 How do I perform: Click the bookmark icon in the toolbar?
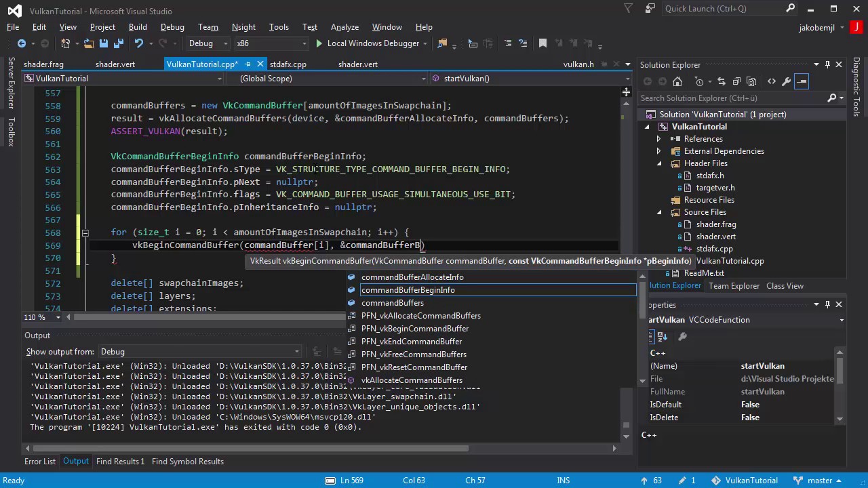click(542, 43)
